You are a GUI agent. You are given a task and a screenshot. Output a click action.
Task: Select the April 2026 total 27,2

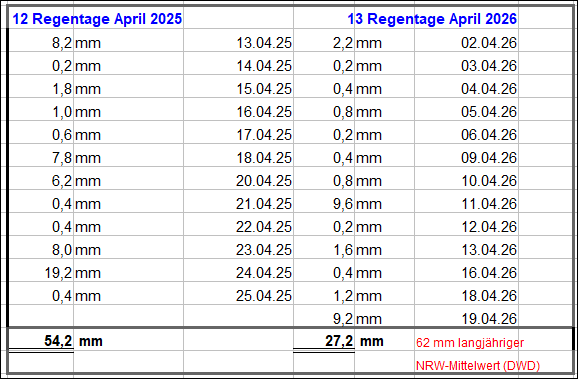coord(339,341)
